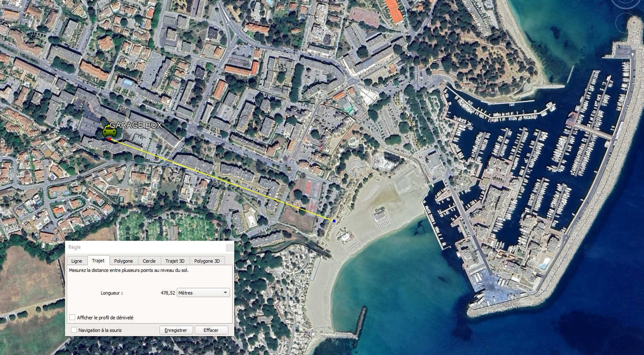This screenshot has width=644, height=355.
Task: Open the Cercle tab
Action: pos(149,261)
